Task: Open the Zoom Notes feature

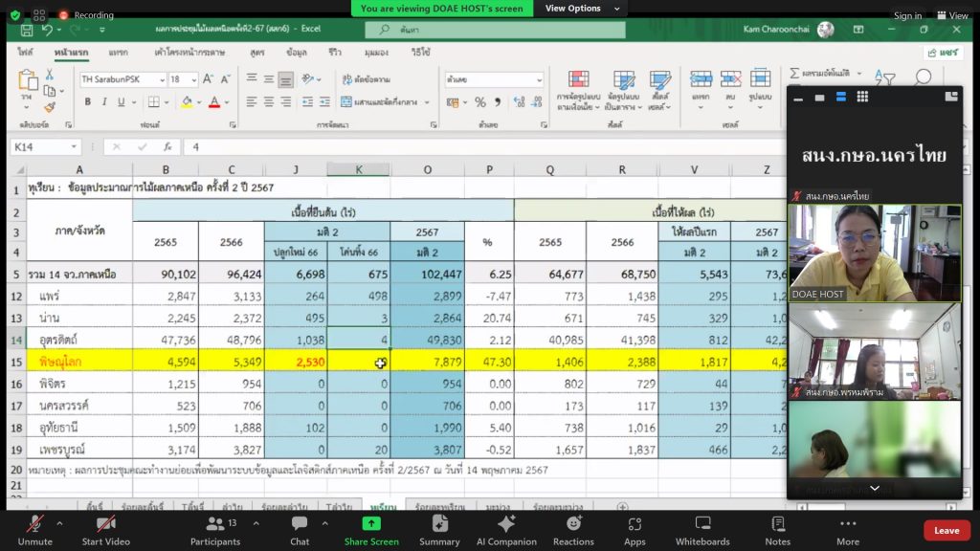Action: pos(777,529)
